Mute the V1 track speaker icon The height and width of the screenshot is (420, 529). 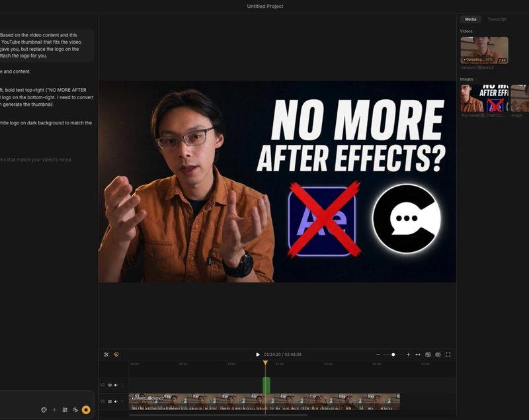pyautogui.click(x=116, y=401)
